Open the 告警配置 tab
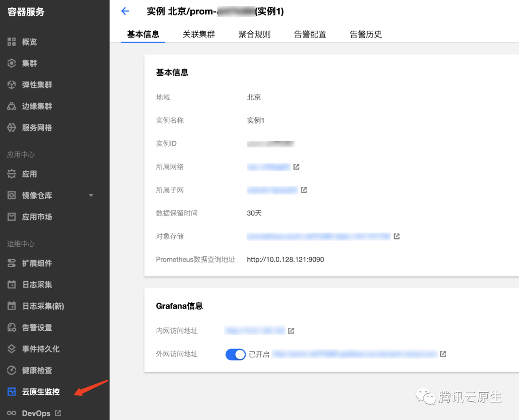 (x=310, y=34)
